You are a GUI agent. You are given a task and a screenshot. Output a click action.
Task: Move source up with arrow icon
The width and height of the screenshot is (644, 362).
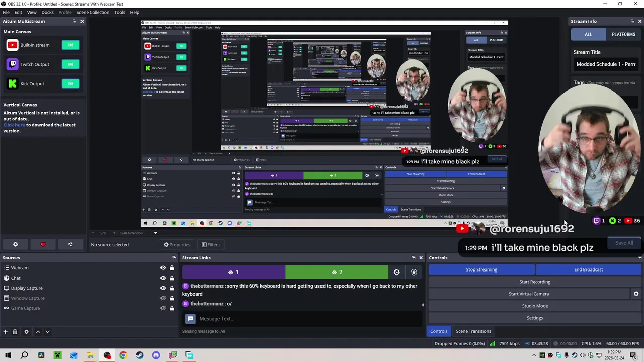38,332
